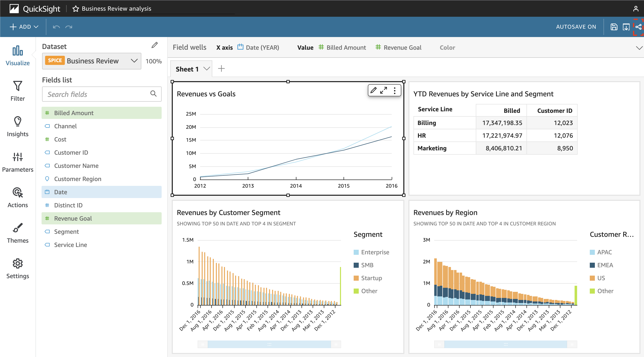644x357 pixels.
Task: Click the Startup legend color swatch
Action: 356,278
